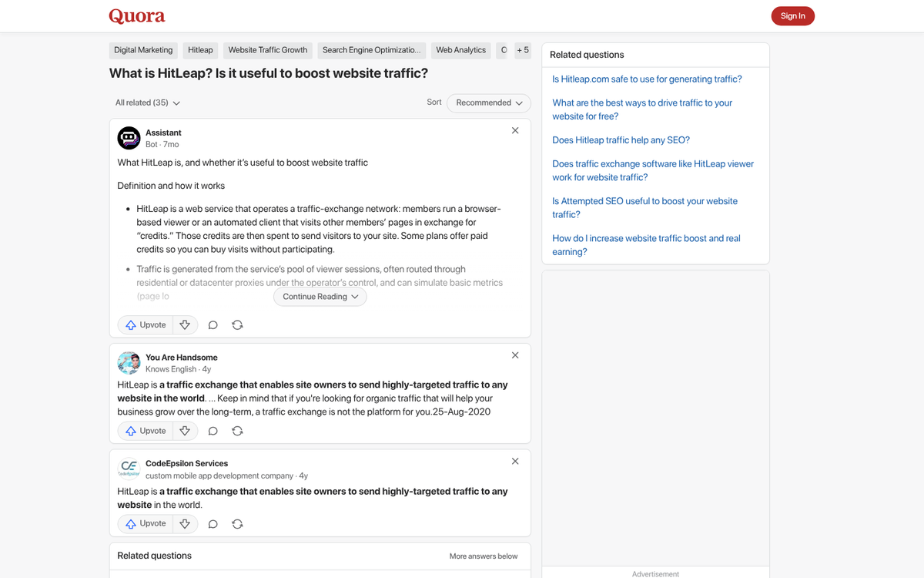Click the Assistant bot's profile avatar
The width and height of the screenshot is (924, 578).
pos(129,137)
